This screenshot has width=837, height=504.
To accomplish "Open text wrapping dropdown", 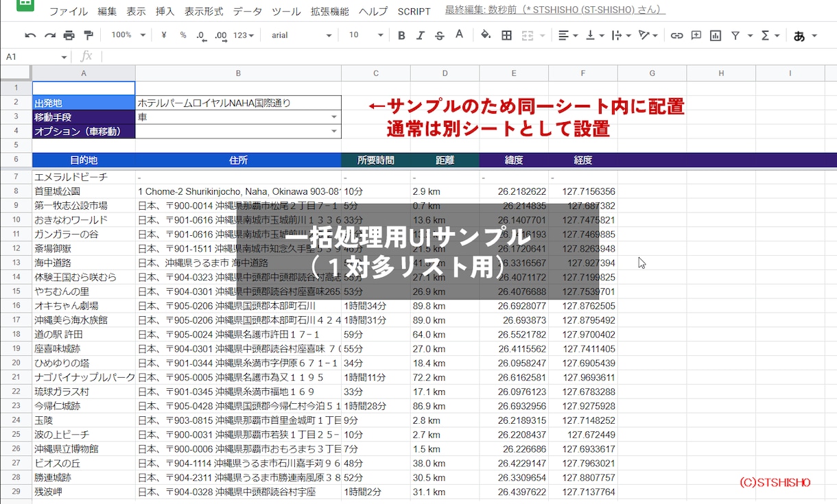I will [620, 35].
